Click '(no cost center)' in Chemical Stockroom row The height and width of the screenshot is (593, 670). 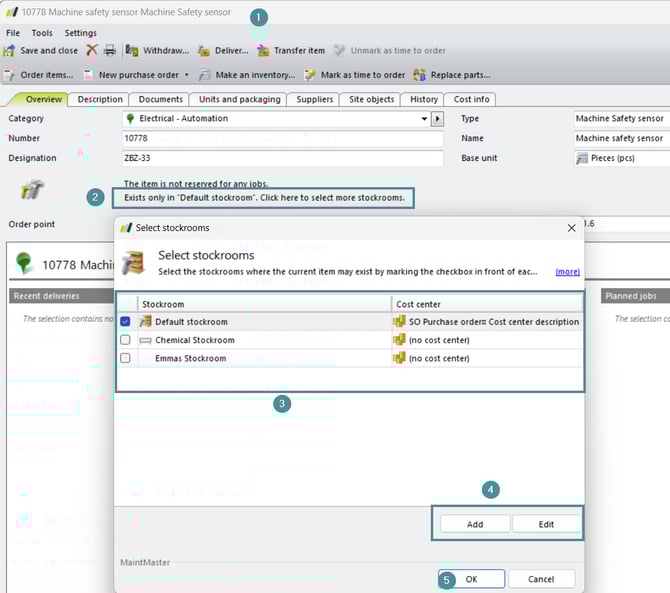tap(439, 341)
